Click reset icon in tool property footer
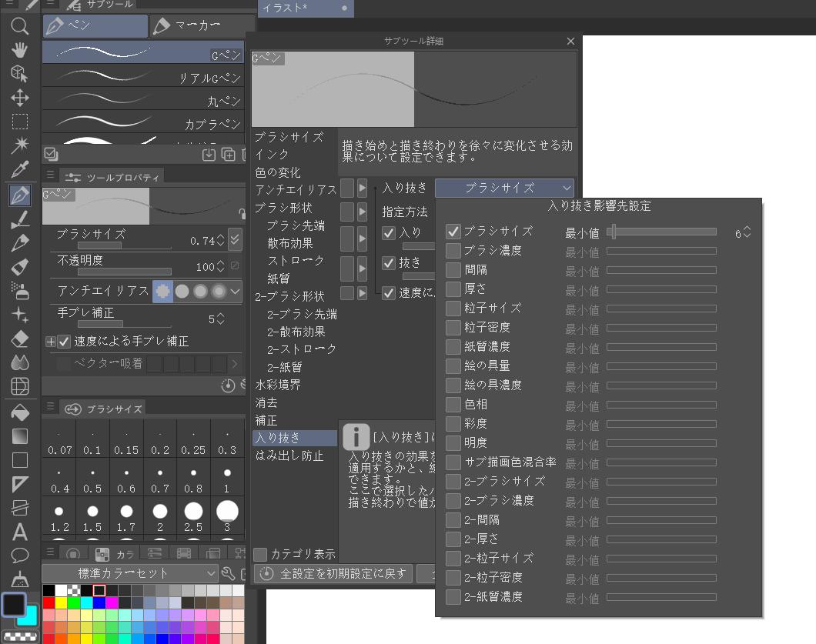Screen dimensions: 816x644 coord(228,385)
